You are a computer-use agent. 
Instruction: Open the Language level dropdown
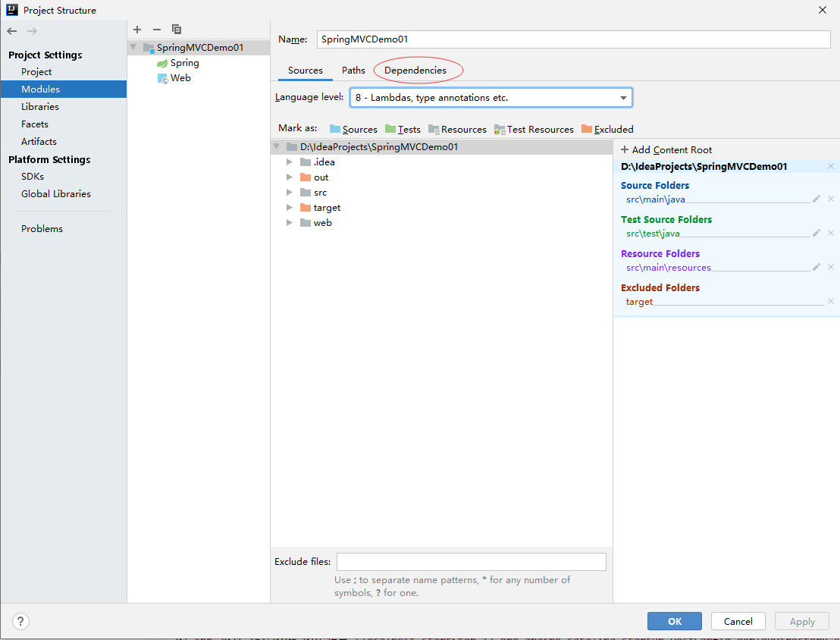coord(491,98)
